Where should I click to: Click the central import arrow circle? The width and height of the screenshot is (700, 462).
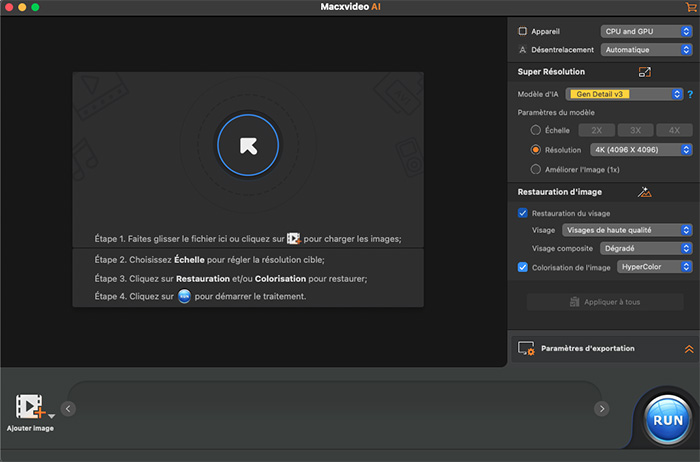248,145
